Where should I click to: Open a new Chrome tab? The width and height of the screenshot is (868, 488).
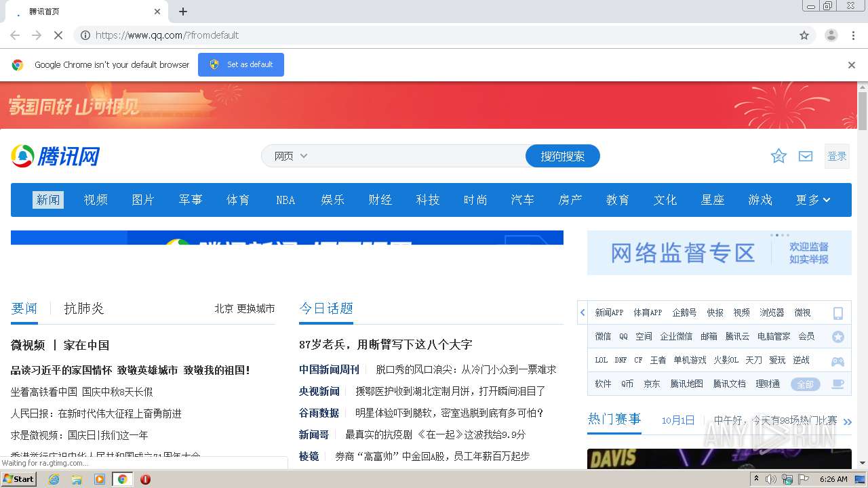[183, 12]
